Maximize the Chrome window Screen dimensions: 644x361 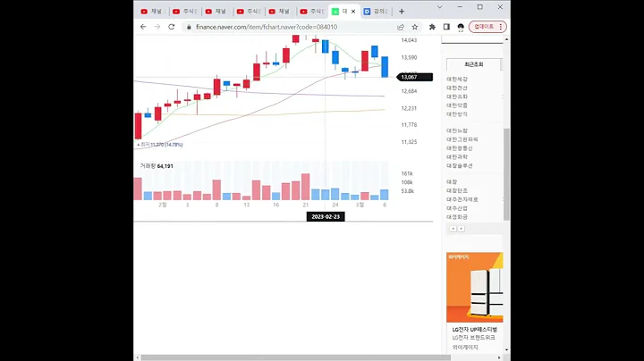pos(479,7)
